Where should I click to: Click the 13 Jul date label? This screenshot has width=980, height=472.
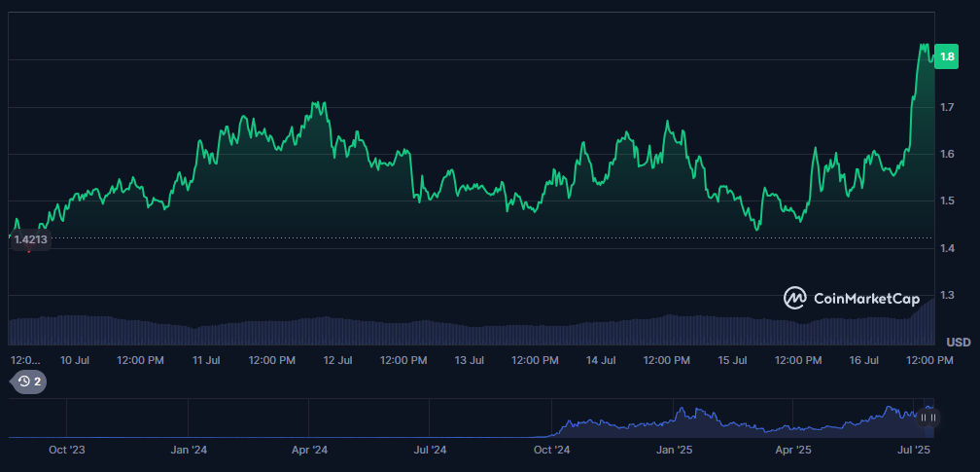tap(469, 360)
